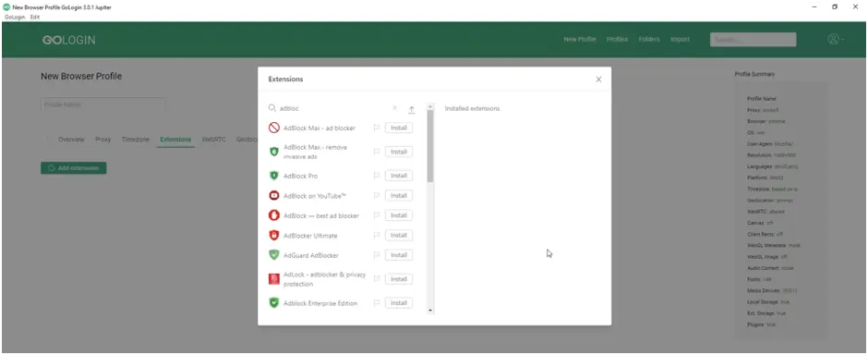This screenshot has height=355, width=868.
Task: Click the 'AdBlocker Ultimate' name
Action: (310, 236)
